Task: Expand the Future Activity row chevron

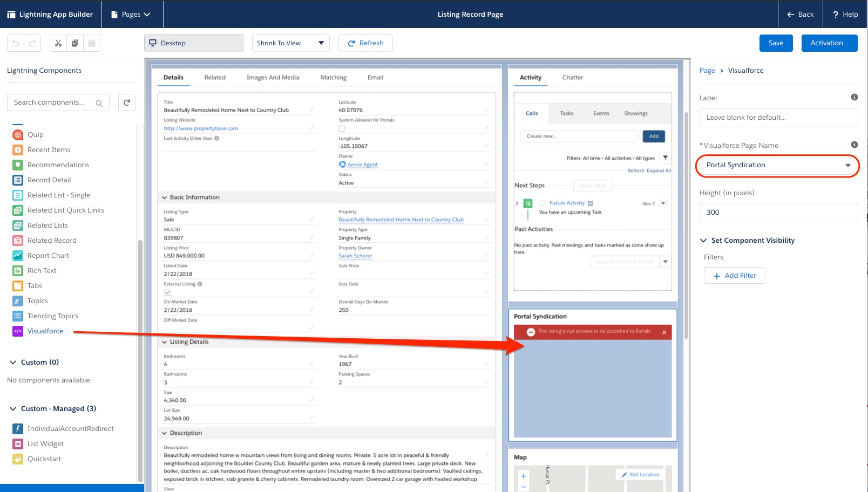Action: point(517,203)
